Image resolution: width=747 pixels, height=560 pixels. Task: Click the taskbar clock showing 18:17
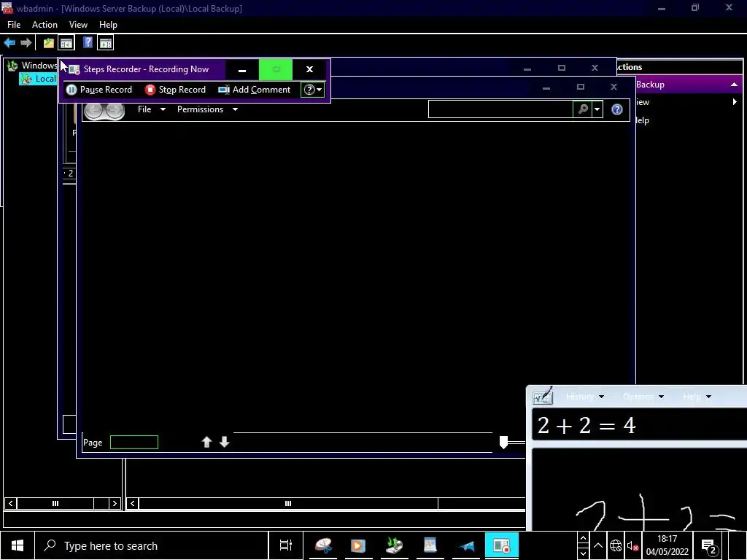(x=667, y=545)
